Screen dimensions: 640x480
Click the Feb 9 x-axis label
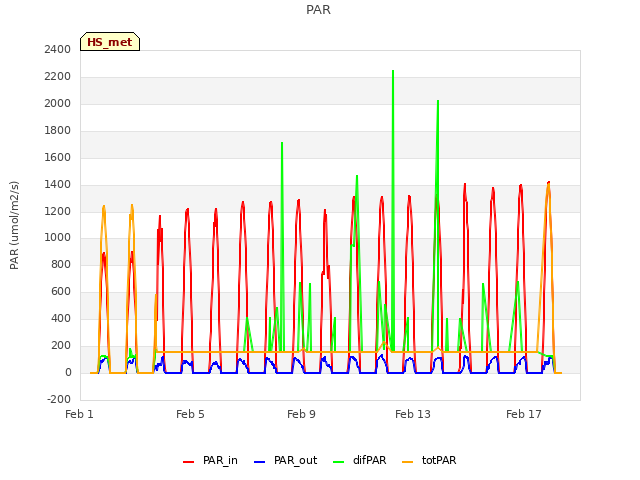coord(301,414)
